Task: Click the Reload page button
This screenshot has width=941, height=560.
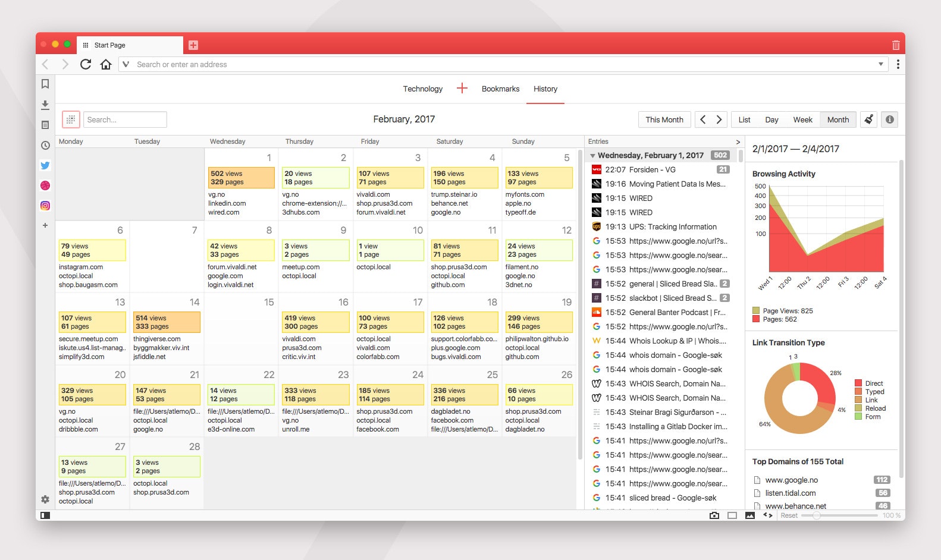Action: point(86,64)
